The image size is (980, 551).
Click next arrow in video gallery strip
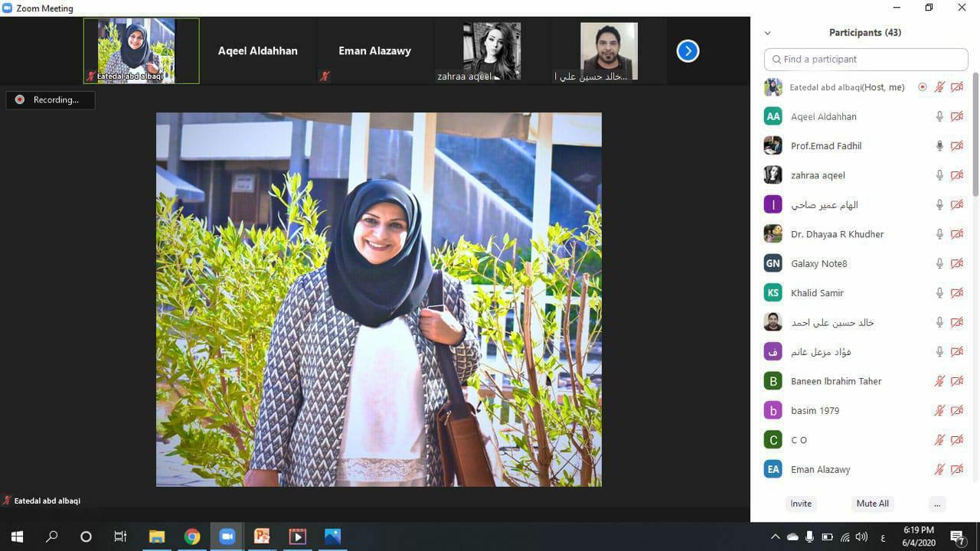(x=688, y=51)
